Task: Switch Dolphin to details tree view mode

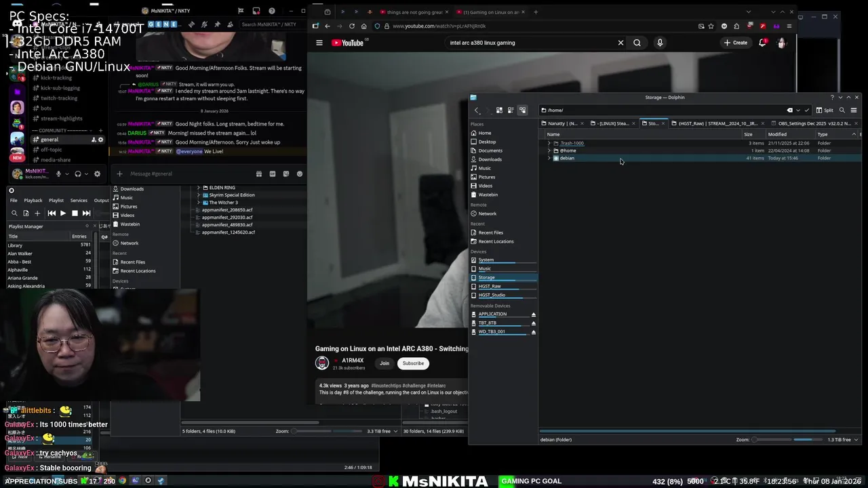Action: pyautogui.click(x=522, y=110)
